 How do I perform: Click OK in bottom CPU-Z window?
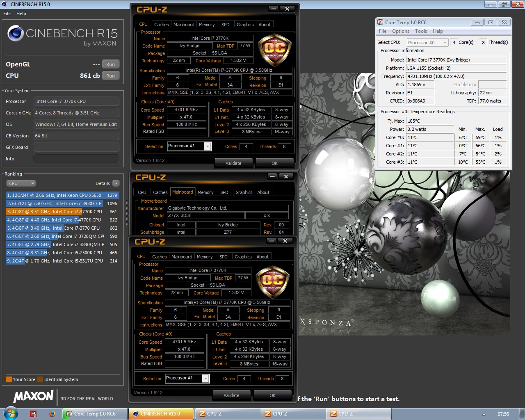tap(273, 395)
